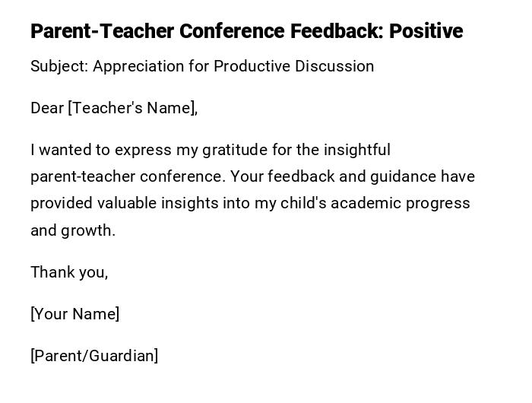Click the word "feedback" in the body
Image resolution: width=532 pixels, height=403 pixels.
click(x=302, y=176)
